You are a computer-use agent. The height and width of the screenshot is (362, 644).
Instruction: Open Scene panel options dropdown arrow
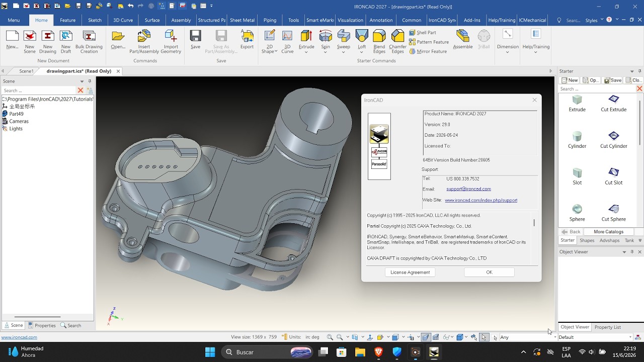pyautogui.click(x=82, y=81)
